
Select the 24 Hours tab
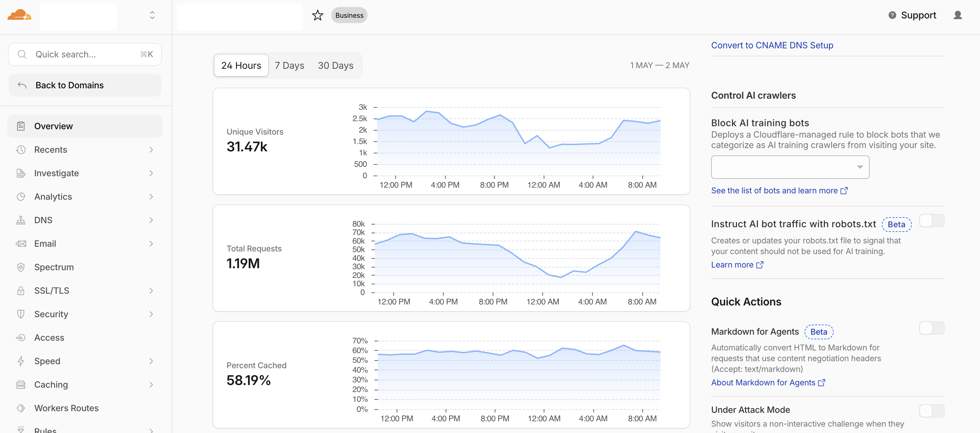(241, 65)
